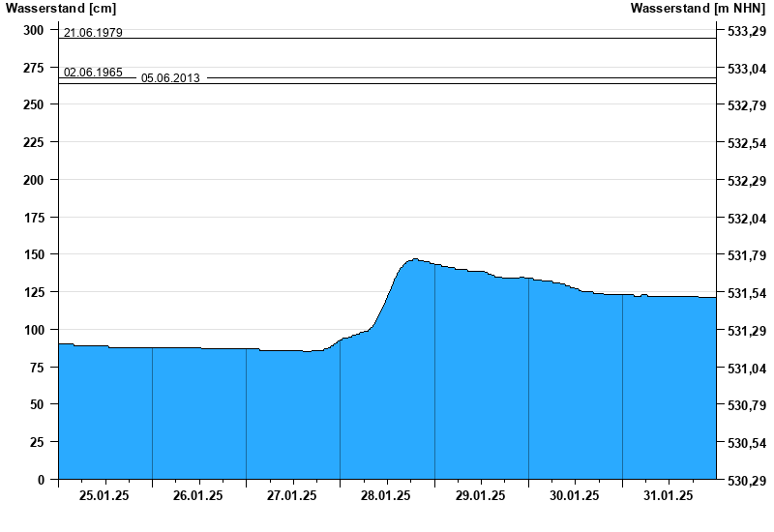Click the 27.01.25 date label
This screenshot has width=774, height=532.
click(x=292, y=496)
